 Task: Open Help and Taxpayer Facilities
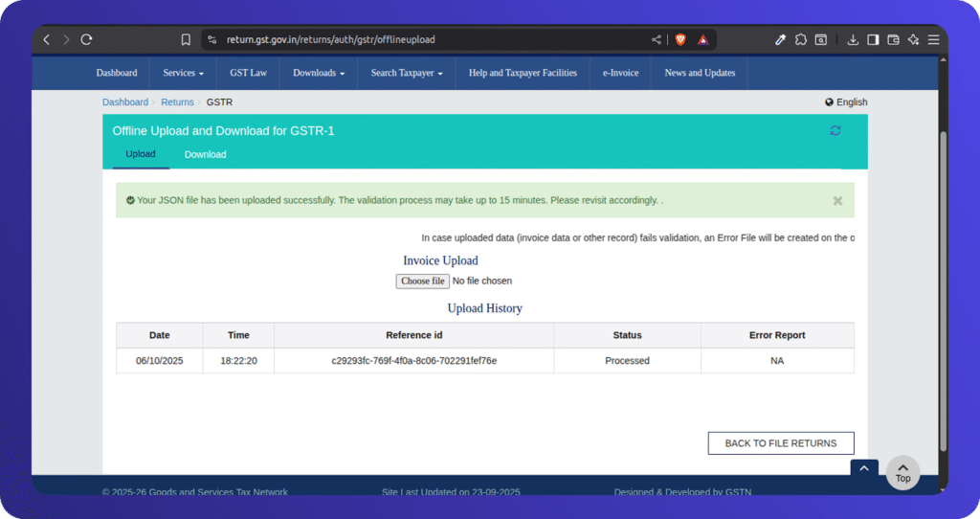[523, 73]
